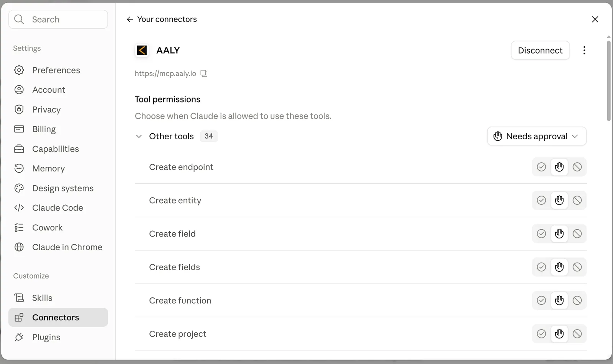Click the Create function tool name

180,300
